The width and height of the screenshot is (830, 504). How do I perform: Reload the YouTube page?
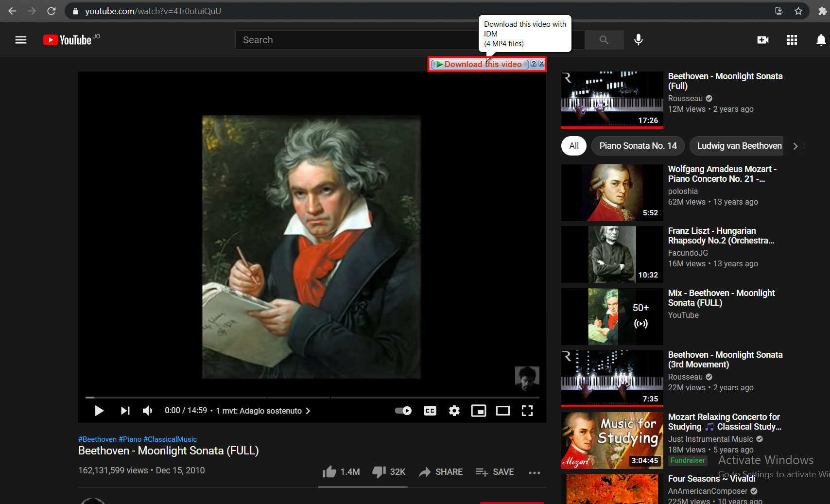(x=51, y=11)
